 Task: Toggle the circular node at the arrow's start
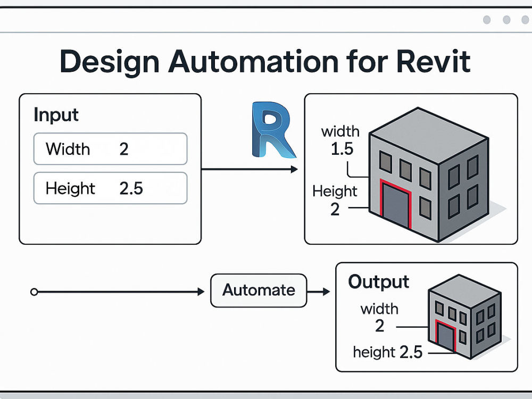pos(35,291)
